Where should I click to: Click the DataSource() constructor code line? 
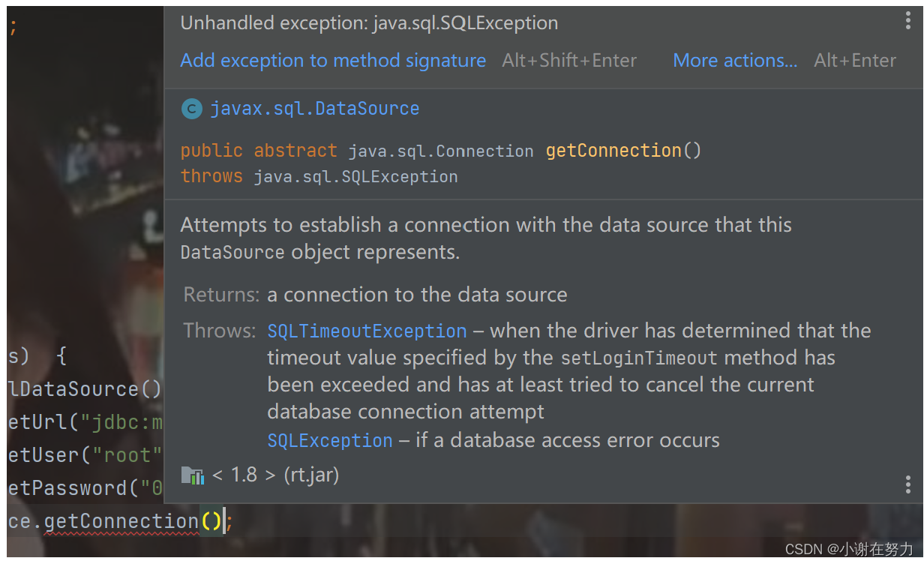click(x=85, y=389)
